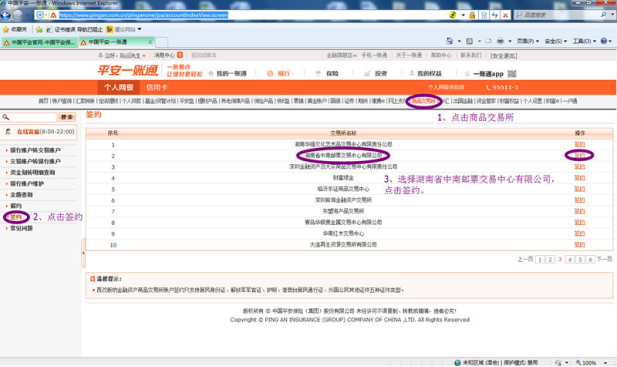This screenshot has width=617, height=367.
Task: Open 余额查询 in sidebar
Action: [22, 195]
